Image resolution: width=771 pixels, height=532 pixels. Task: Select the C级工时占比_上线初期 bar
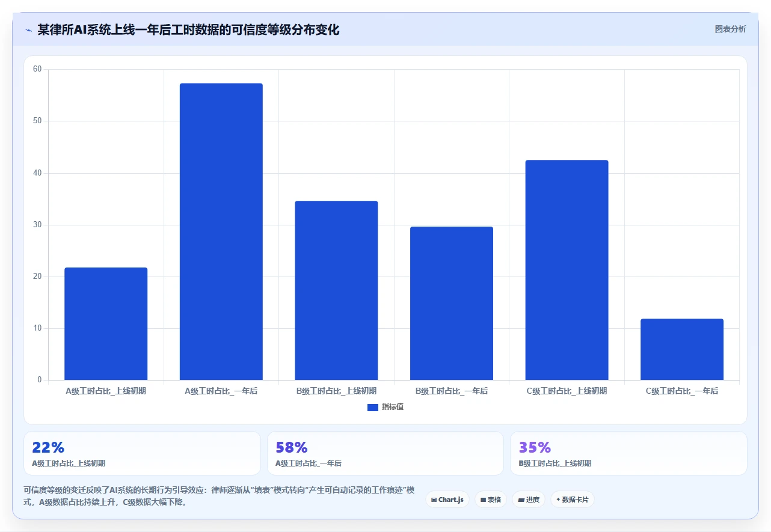[x=567, y=270]
